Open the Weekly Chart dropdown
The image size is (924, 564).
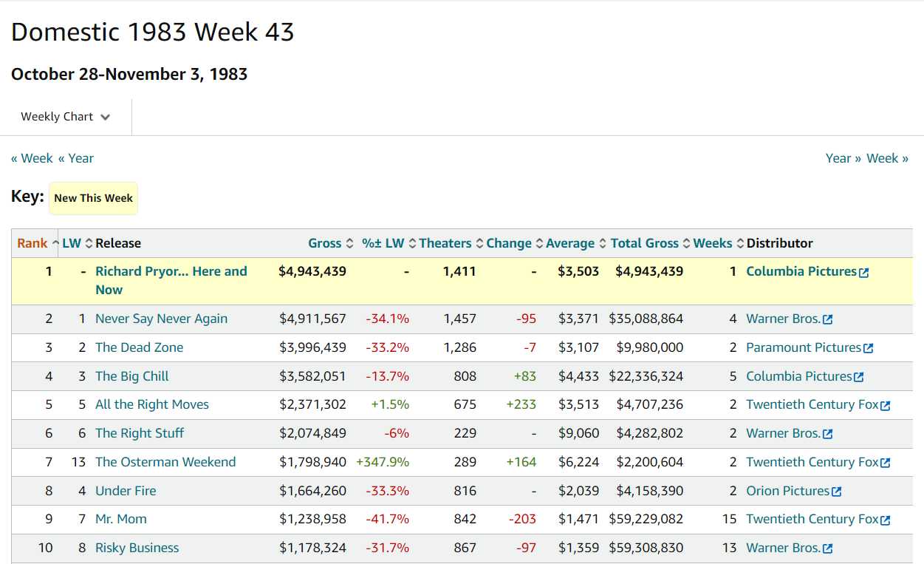tap(66, 117)
